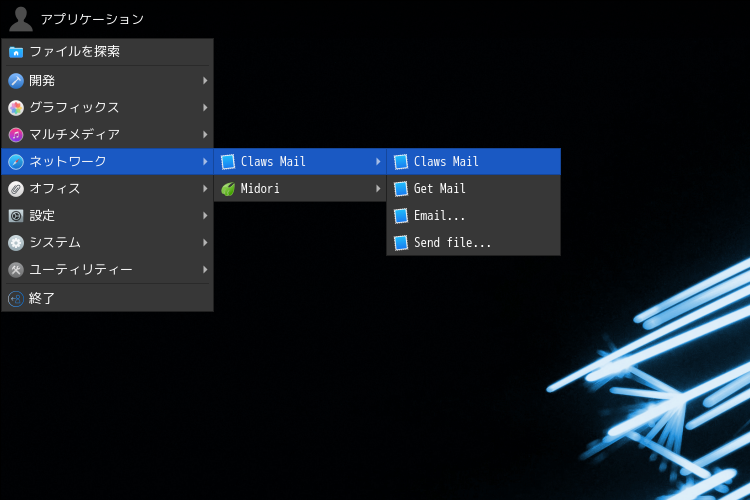Click the icon of highlighted Claws Mail action
This screenshot has height=500, width=750.
tap(401, 162)
